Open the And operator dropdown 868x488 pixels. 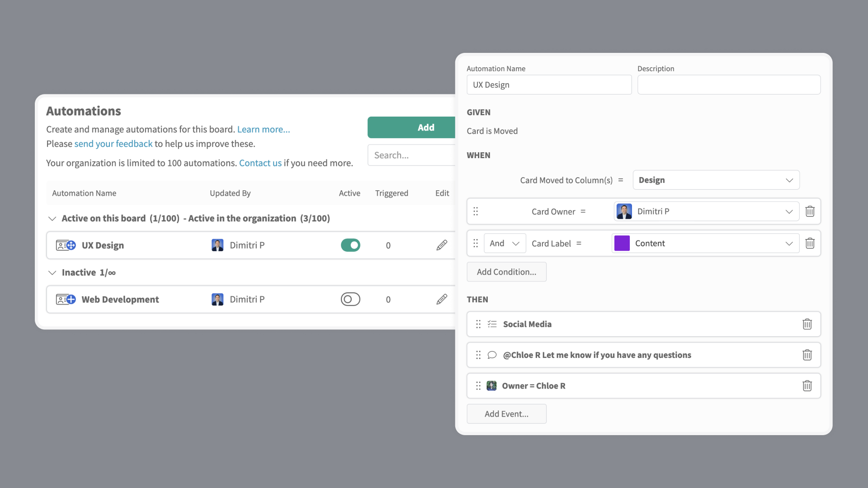tap(505, 243)
